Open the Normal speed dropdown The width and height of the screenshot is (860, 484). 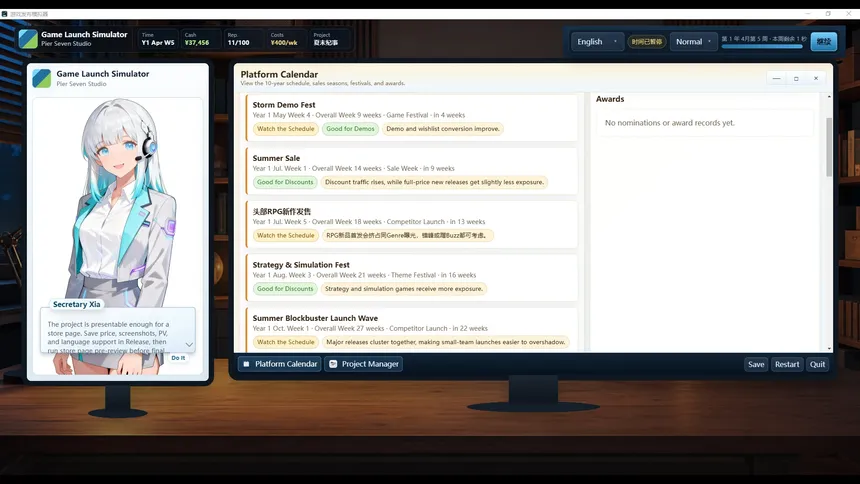click(x=693, y=42)
